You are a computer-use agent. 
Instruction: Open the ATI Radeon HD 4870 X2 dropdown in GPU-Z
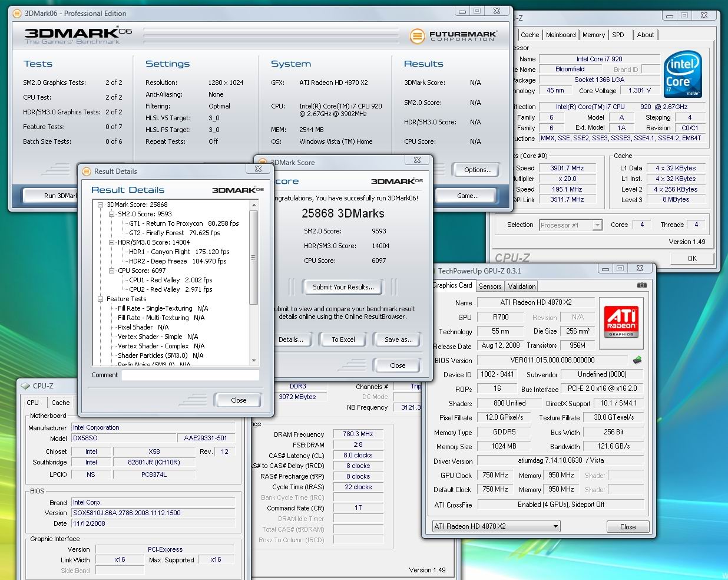(555, 526)
